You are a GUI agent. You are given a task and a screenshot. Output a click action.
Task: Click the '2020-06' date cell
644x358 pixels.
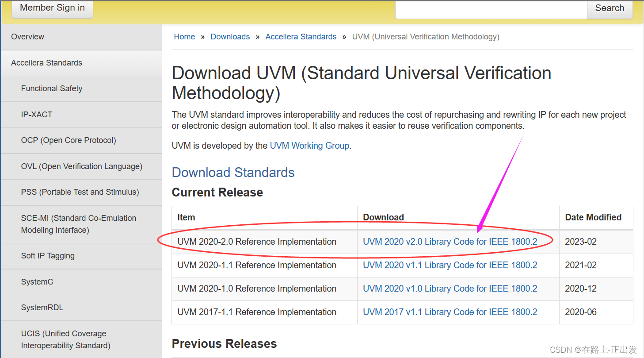click(596, 312)
